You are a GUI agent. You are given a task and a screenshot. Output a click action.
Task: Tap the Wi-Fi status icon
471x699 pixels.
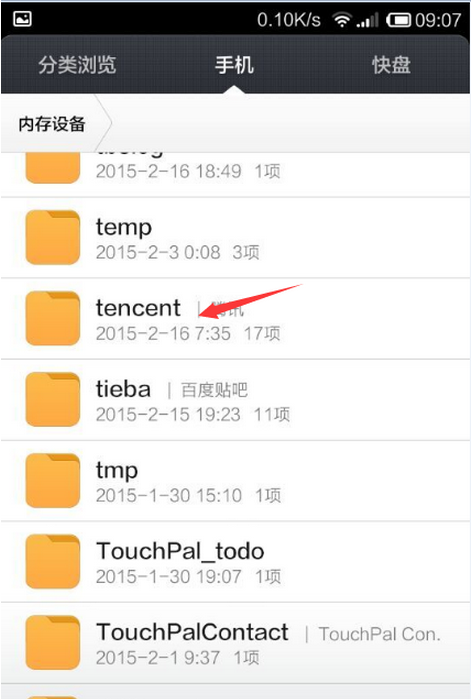click(342, 20)
